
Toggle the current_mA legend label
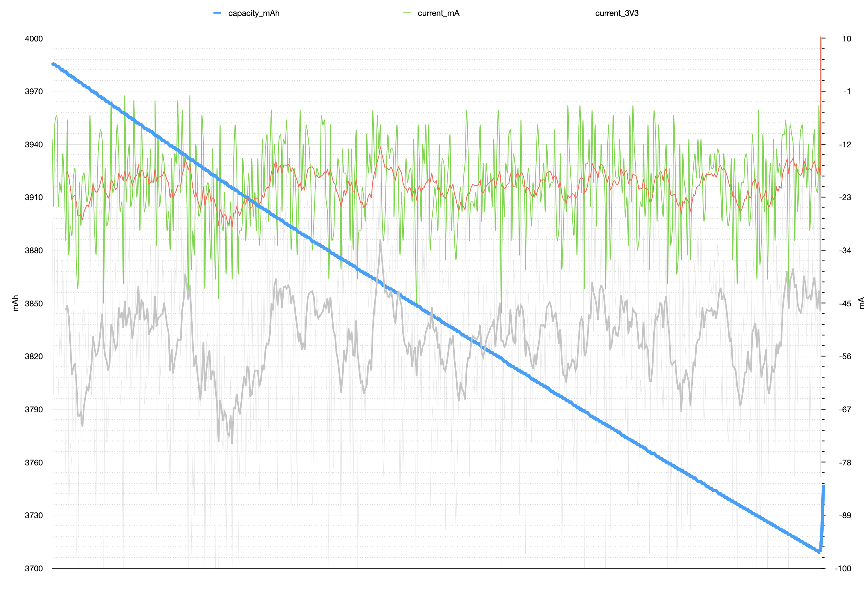pyautogui.click(x=438, y=14)
